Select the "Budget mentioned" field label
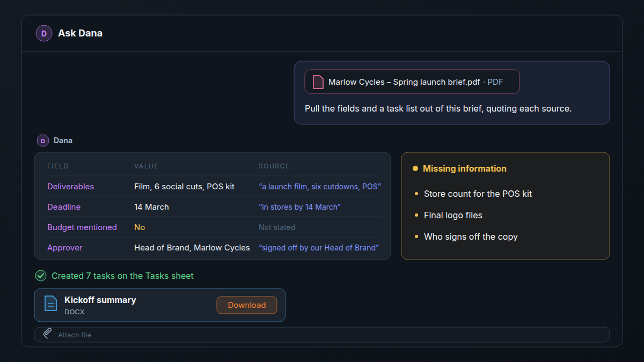The height and width of the screenshot is (362, 644). coord(82,227)
